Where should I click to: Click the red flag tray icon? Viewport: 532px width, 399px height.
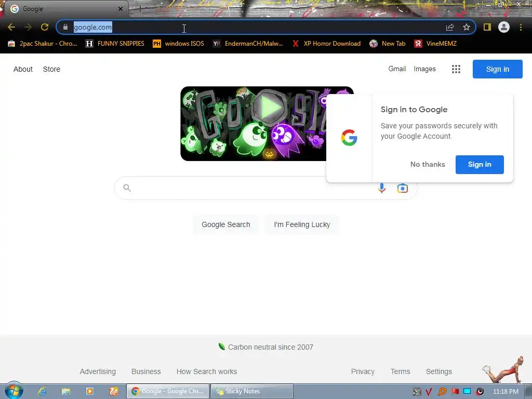coord(455,392)
